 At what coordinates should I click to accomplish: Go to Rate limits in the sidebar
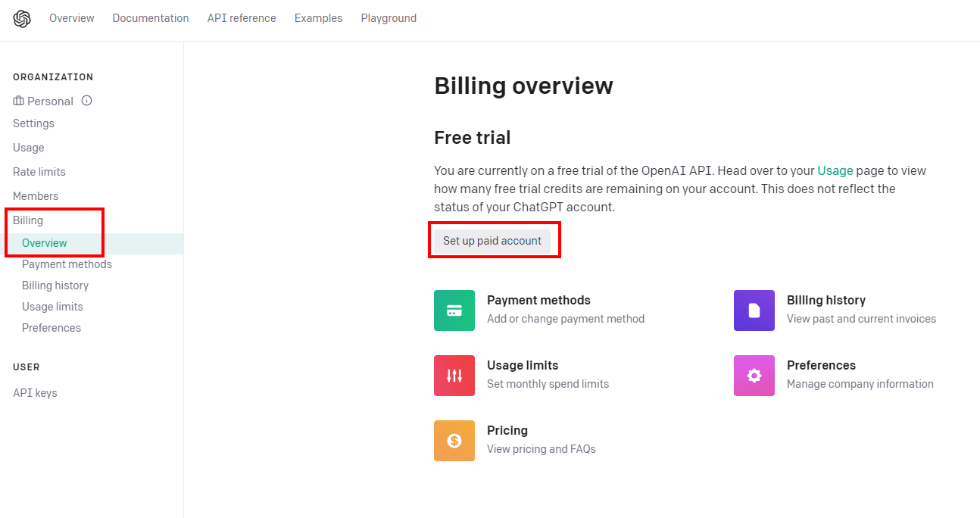(x=39, y=172)
